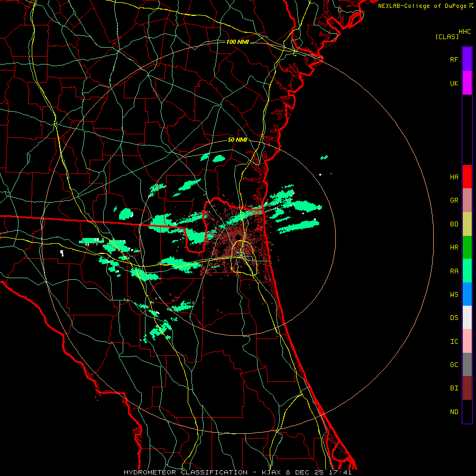Click the IC light pink legend swatch
The height and width of the screenshot is (476, 476).
coord(467,341)
